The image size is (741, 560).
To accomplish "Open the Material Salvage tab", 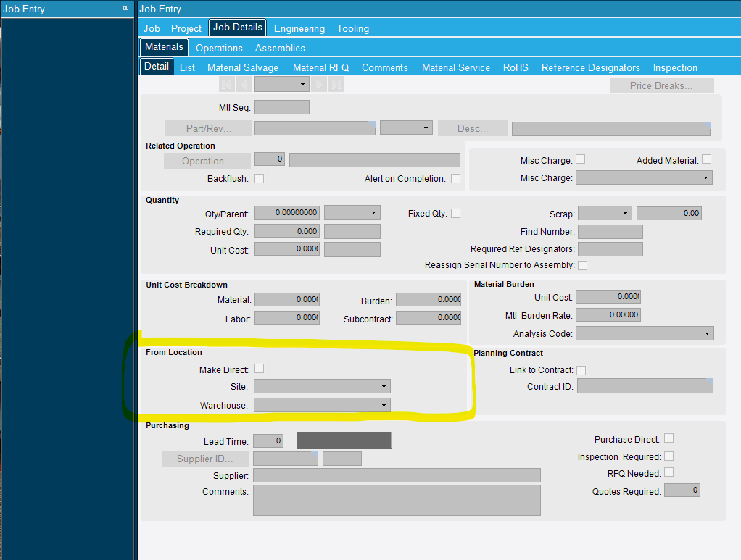I will (x=242, y=67).
